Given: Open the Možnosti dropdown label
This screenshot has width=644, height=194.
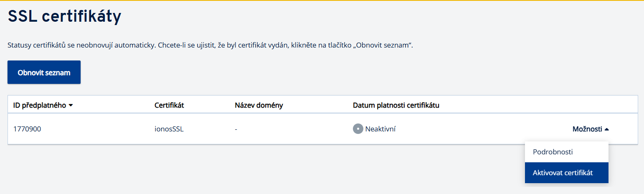Looking at the screenshot, I should [587, 129].
